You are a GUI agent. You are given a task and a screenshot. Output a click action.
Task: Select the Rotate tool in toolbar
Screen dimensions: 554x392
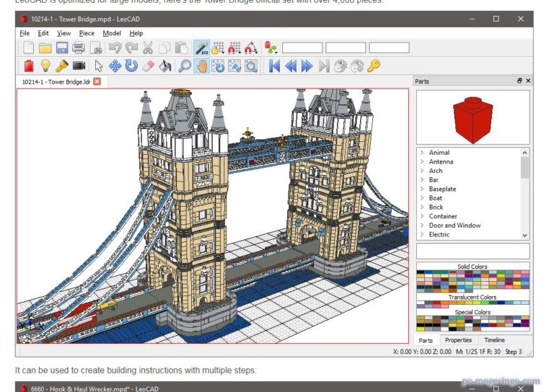point(131,66)
